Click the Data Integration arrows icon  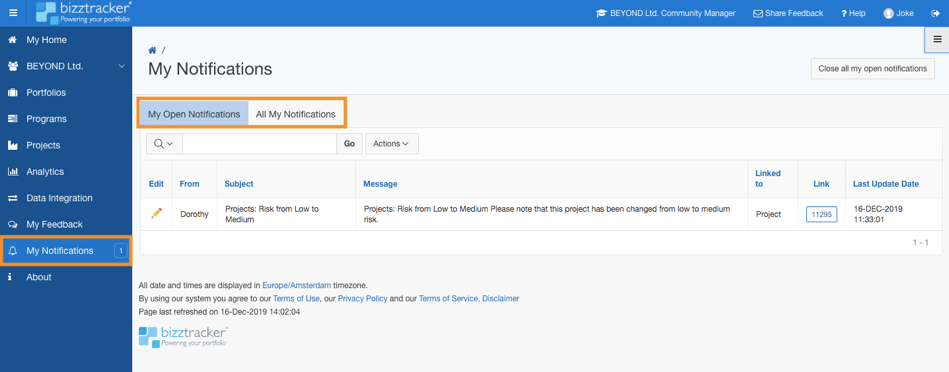[x=13, y=198]
